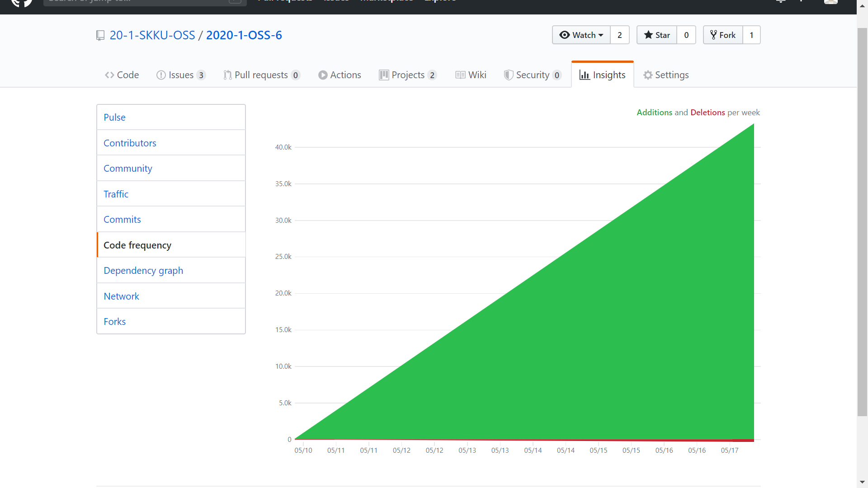Open Dependency graph in sidebar
The image size is (868, 488).
pos(171,270)
